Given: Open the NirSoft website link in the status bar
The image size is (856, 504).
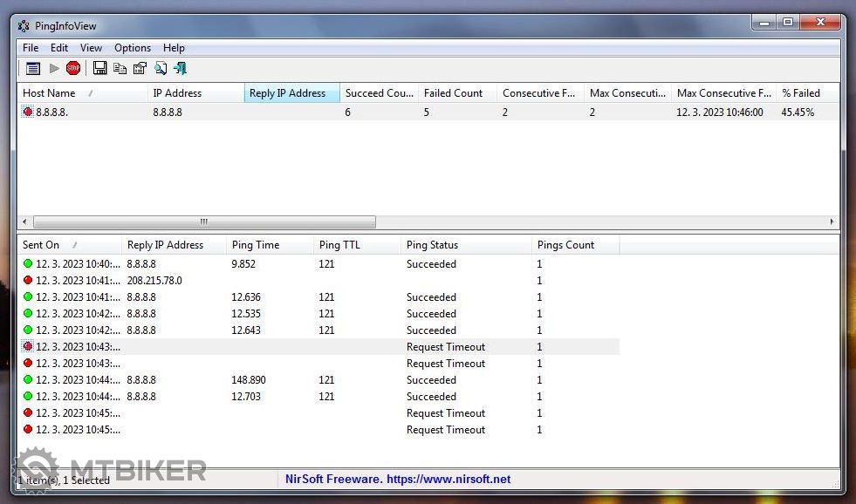Looking at the screenshot, I should [398, 479].
